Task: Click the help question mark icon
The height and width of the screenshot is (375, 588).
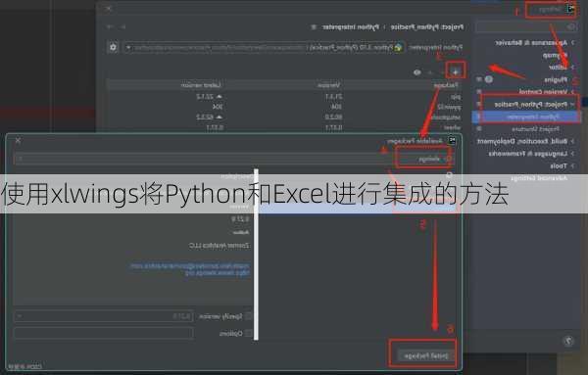Action: [x=568, y=341]
